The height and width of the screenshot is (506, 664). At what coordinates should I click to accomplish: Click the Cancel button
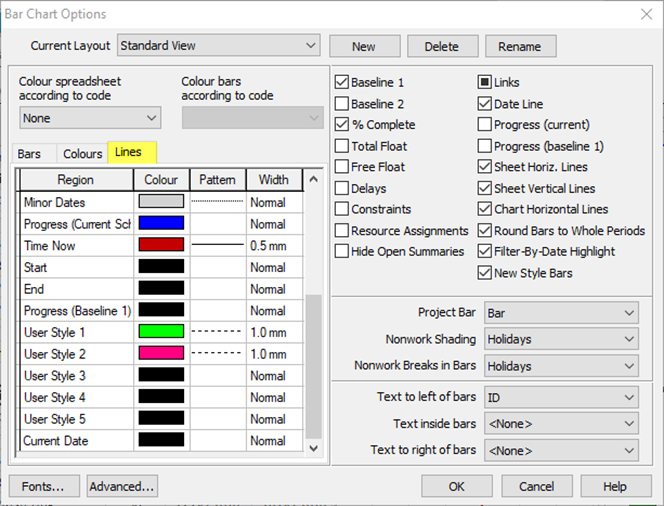(x=537, y=486)
